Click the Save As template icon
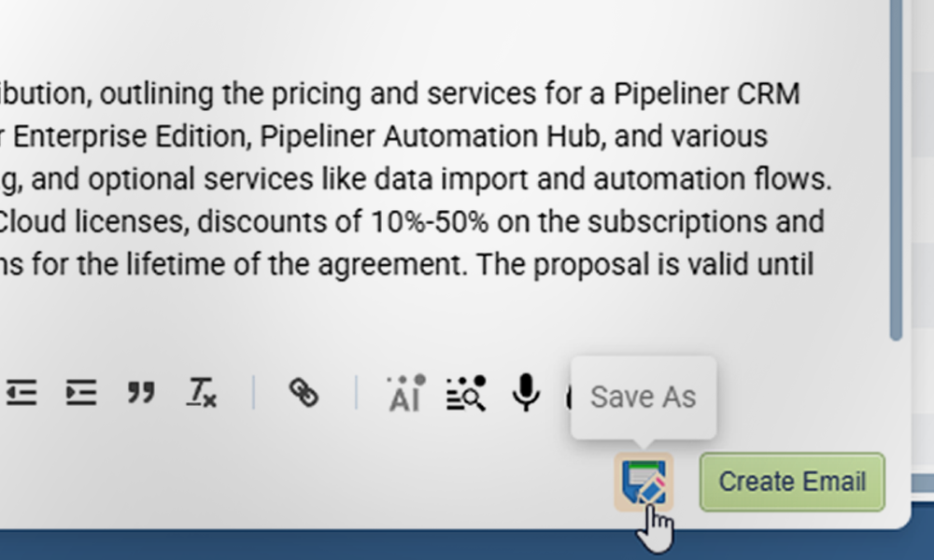Image resolution: width=934 pixels, height=560 pixels. (644, 482)
